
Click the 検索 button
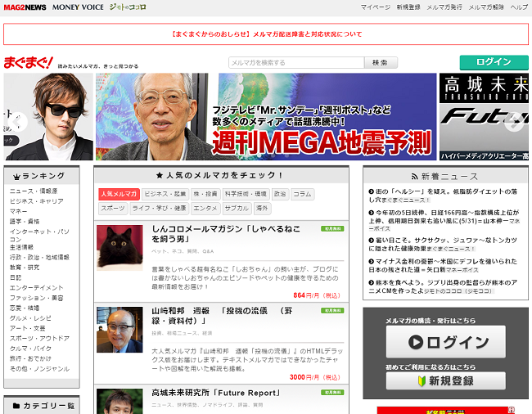[x=381, y=63]
